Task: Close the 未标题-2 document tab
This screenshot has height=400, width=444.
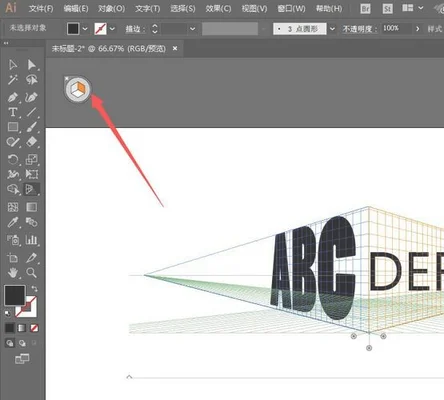Action: (x=175, y=49)
